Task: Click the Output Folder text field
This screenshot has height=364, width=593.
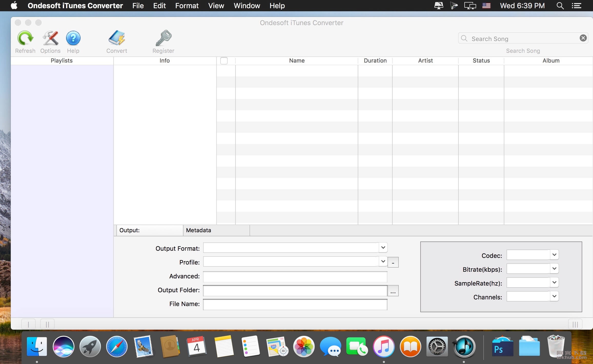Action: point(295,291)
